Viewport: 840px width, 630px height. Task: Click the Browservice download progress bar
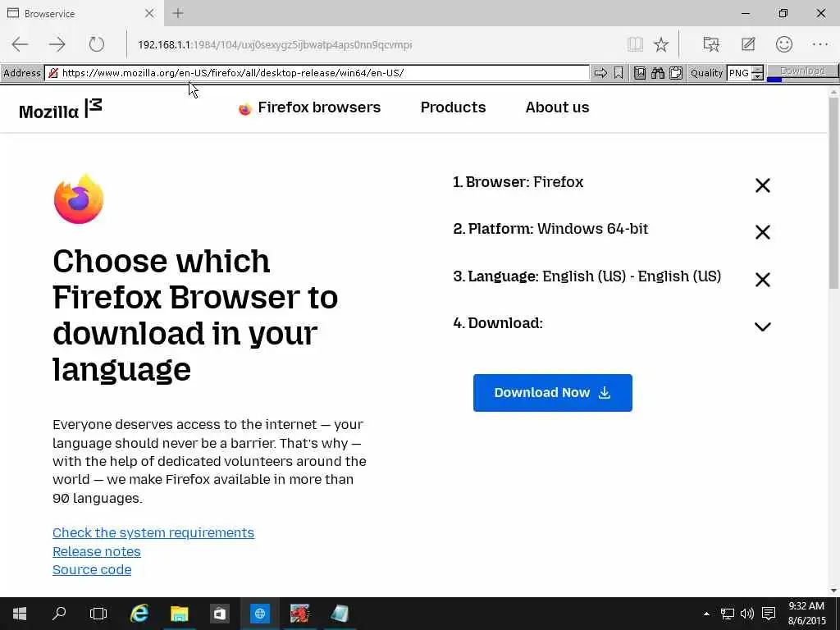pyautogui.click(x=802, y=80)
